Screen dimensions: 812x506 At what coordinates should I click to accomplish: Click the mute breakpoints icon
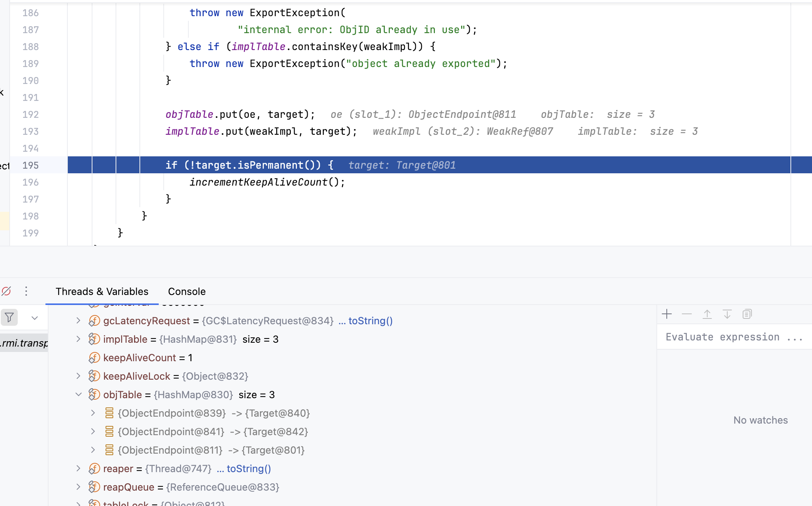7,291
